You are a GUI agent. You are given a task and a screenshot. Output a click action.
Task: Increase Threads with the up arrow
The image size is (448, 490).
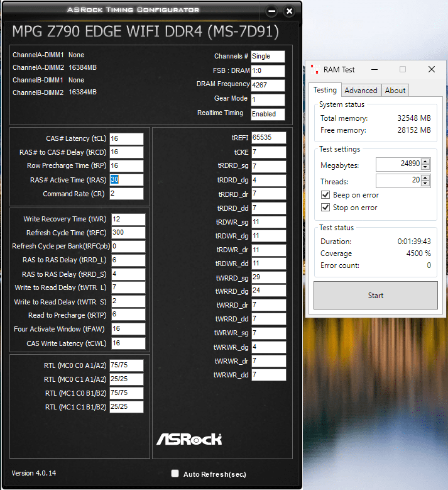(425, 178)
